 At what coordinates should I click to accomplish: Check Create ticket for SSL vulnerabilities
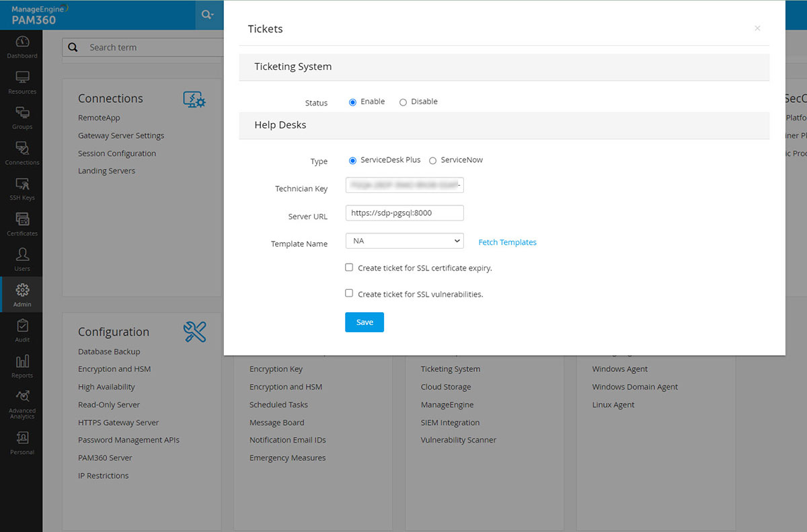tap(349, 293)
